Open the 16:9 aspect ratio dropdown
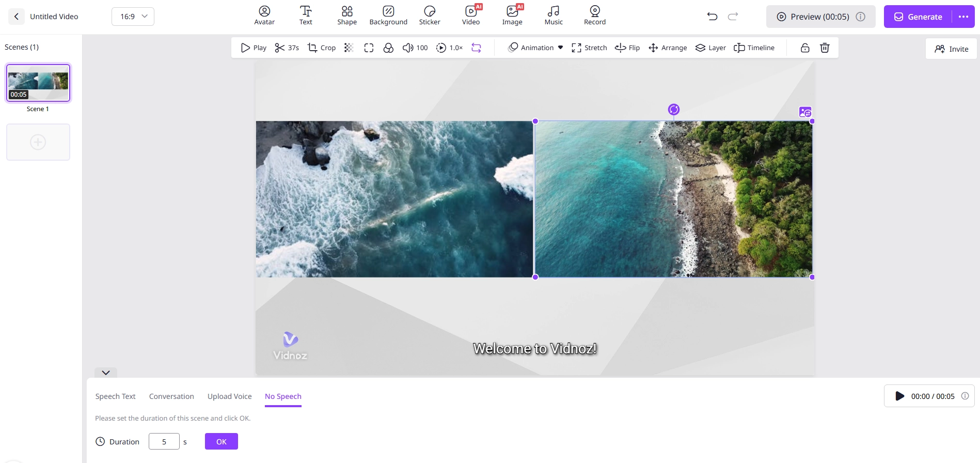 [133, 17]
